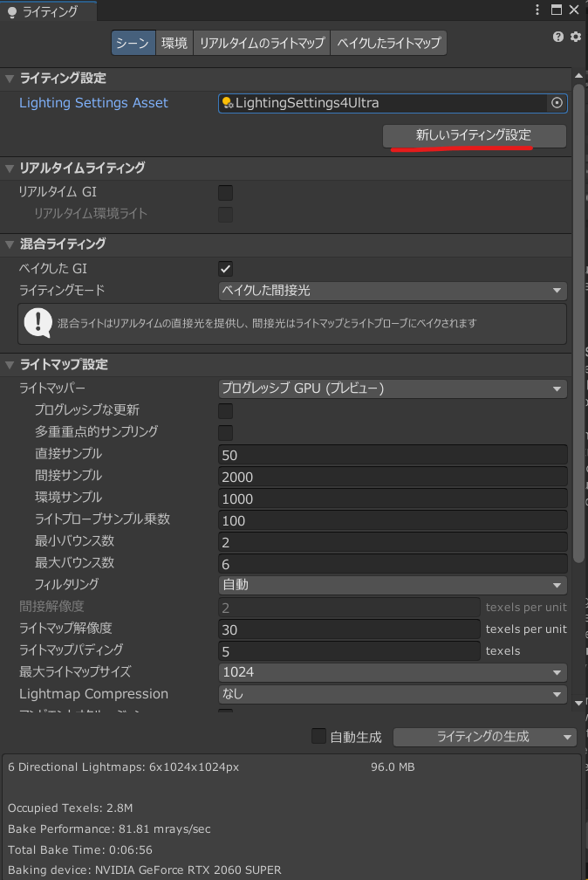Open the window's three-dot options menu
Screen dimensions: 588x880
coord(538,10)
